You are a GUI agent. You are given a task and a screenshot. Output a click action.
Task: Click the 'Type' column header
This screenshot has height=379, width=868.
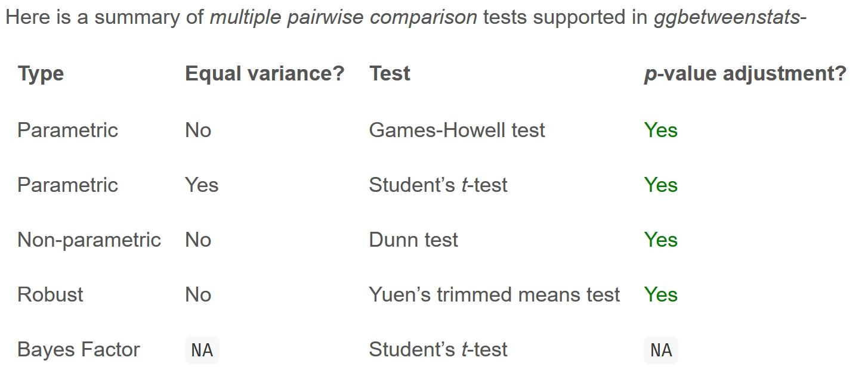[41, 74]
